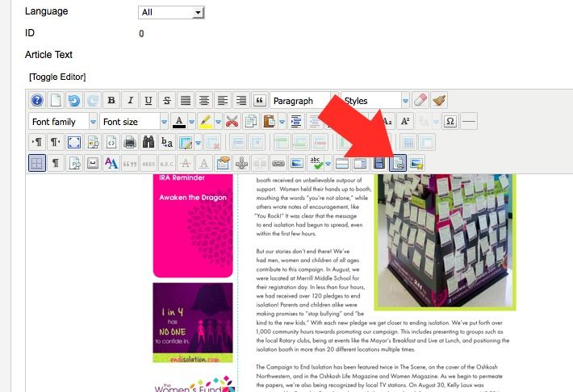Cut selection with the scissors icon

(x=232, y=121)
